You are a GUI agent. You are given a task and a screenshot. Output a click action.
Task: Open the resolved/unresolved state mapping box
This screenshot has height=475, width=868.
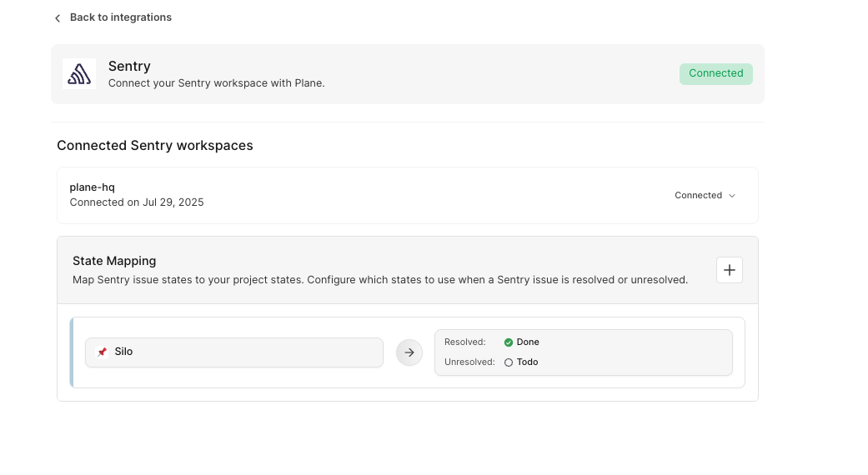[x=584, y=352]
